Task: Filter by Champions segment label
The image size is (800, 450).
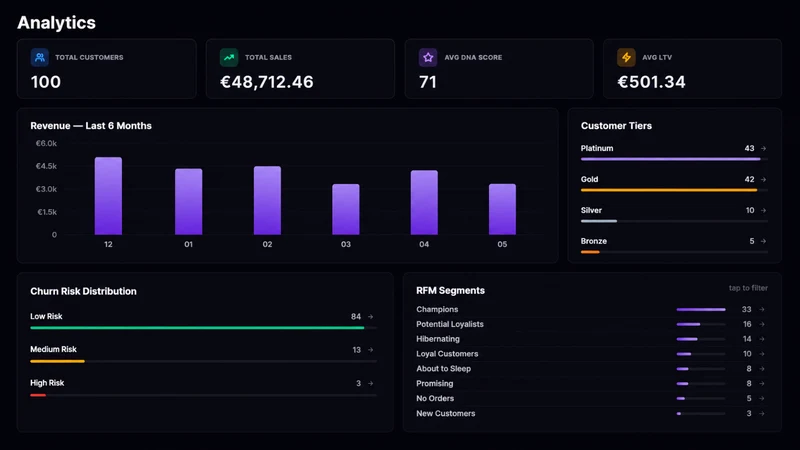Action: [437, 309]
